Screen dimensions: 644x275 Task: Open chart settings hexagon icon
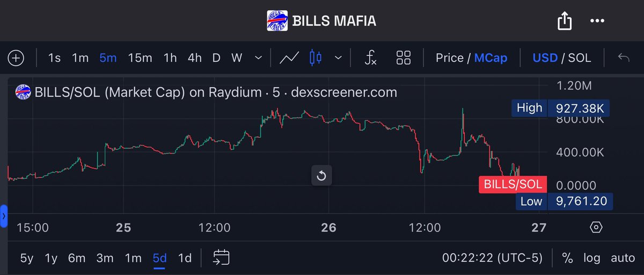(x=596, y=227)
